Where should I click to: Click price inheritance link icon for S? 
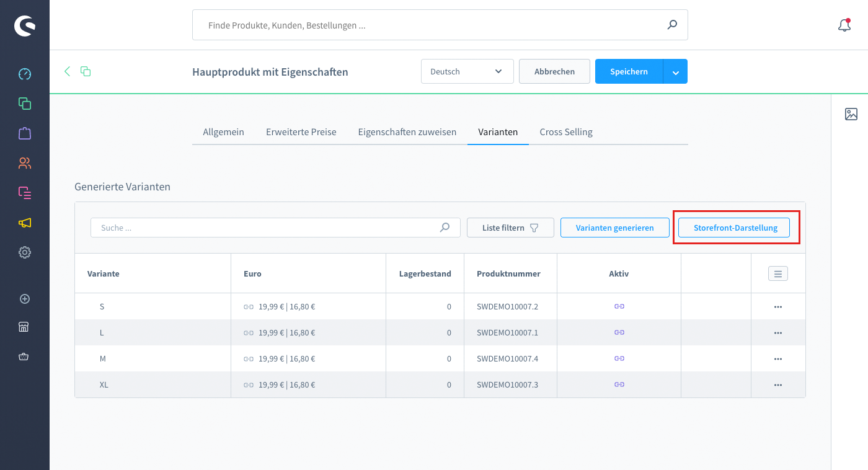249,306
